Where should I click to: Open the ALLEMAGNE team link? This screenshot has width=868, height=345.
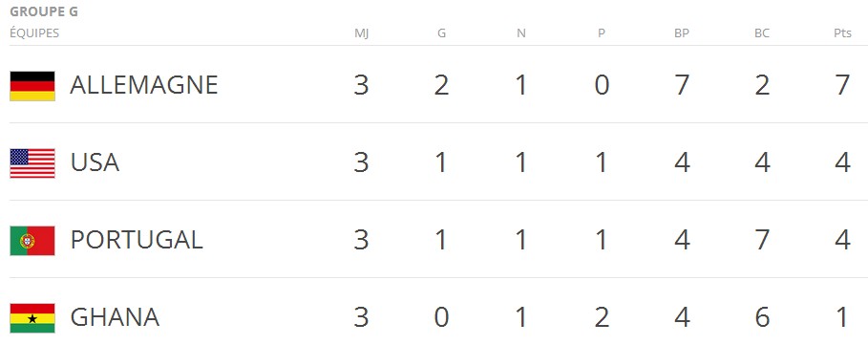143,85
